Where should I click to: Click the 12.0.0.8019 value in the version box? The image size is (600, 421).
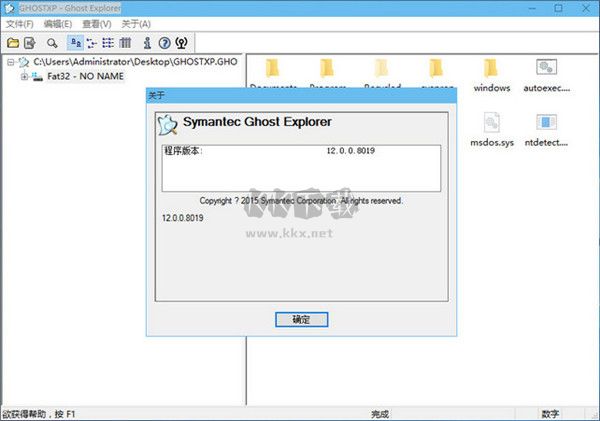[x=351, y=151]
